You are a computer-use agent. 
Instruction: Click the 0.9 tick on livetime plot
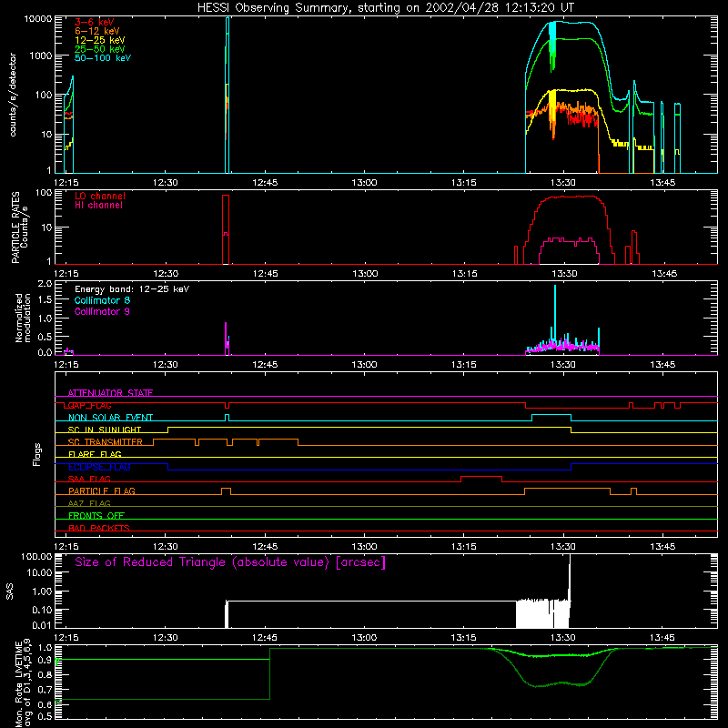(x=45, y=661)
